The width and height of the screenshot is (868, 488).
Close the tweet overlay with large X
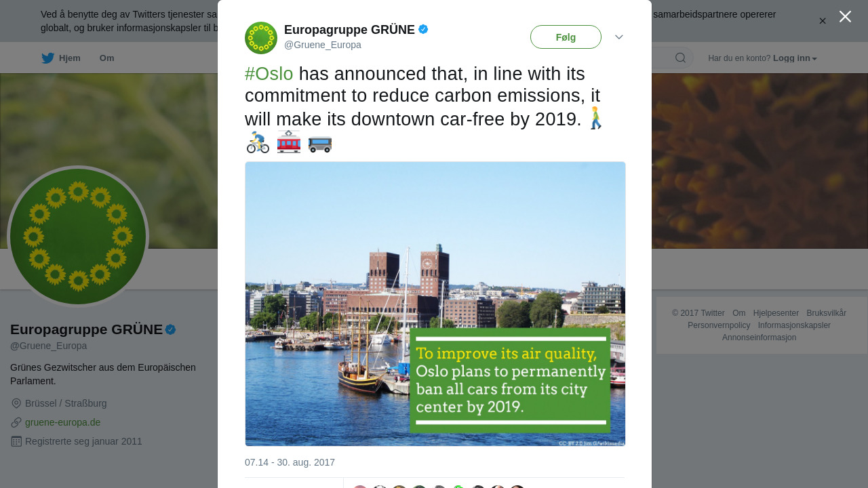pos(845,16)
